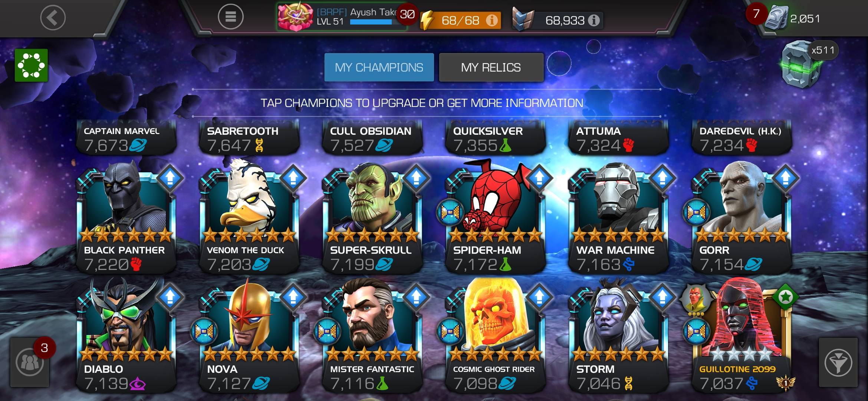Select the Cosmic Ghost Rider champion card
Image resolution: width=868 pixels, height=401 pixels.
click(496, 336)
